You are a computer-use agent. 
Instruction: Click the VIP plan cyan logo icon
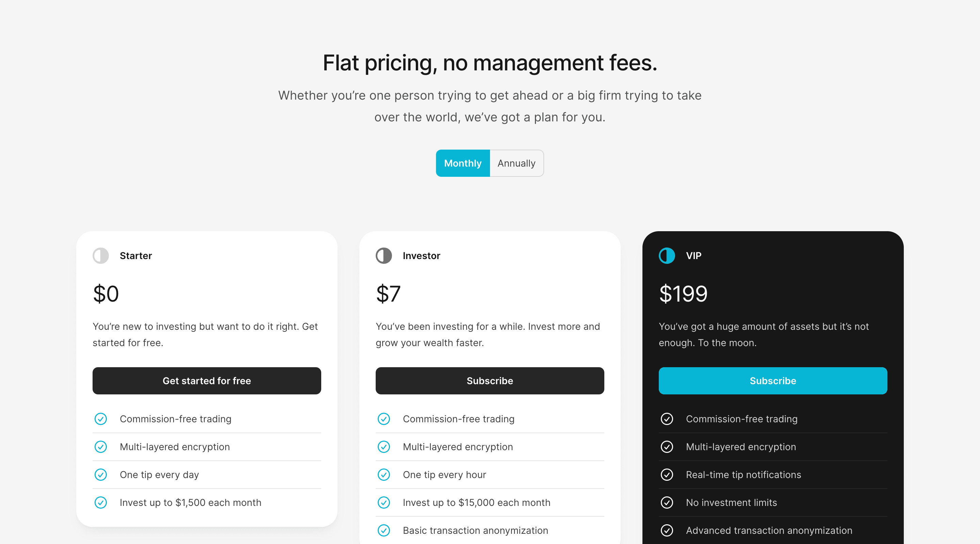click(x=667, y=256)
